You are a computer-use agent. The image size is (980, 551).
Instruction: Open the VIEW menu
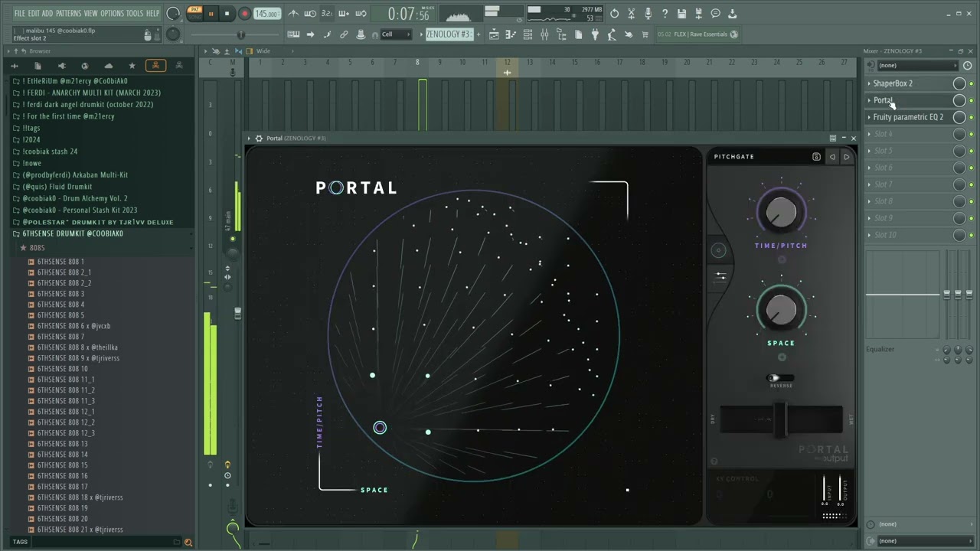pyautogui.click(x=90, y=14)
